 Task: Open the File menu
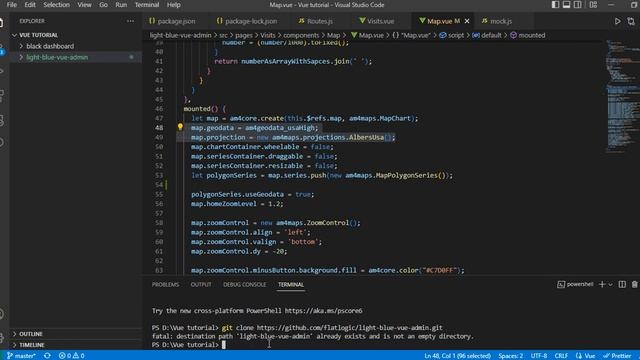coord(12,5)
